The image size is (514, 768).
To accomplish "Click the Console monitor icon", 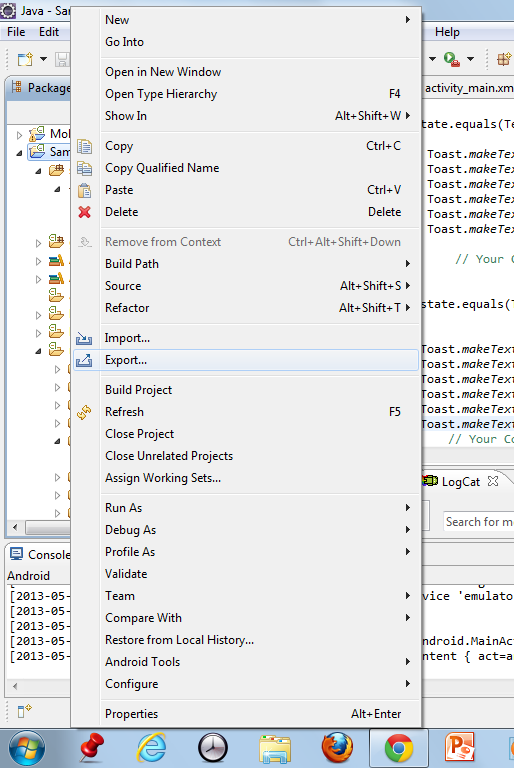I will click(17, 554).
